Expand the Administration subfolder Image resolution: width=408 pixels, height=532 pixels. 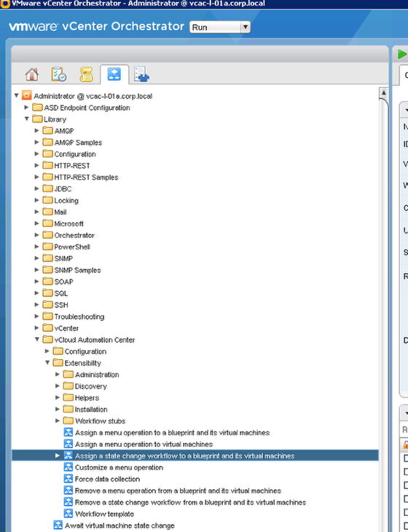coord(58,374)
